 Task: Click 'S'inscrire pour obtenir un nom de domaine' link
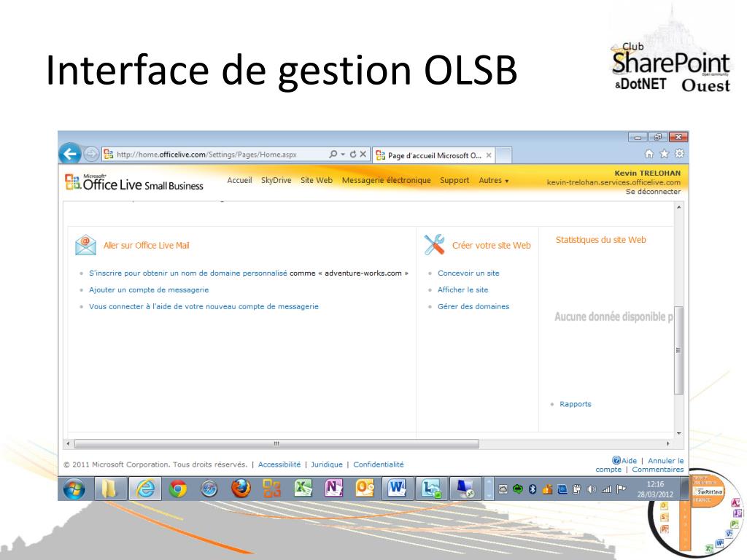pos(187,273)
